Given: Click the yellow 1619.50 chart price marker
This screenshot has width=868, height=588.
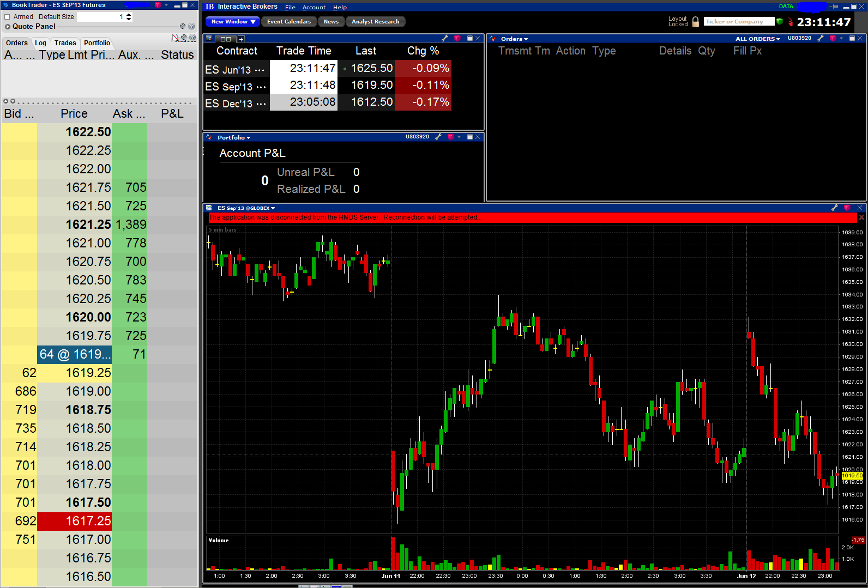Looking at the screenshot, I should 852,476.
